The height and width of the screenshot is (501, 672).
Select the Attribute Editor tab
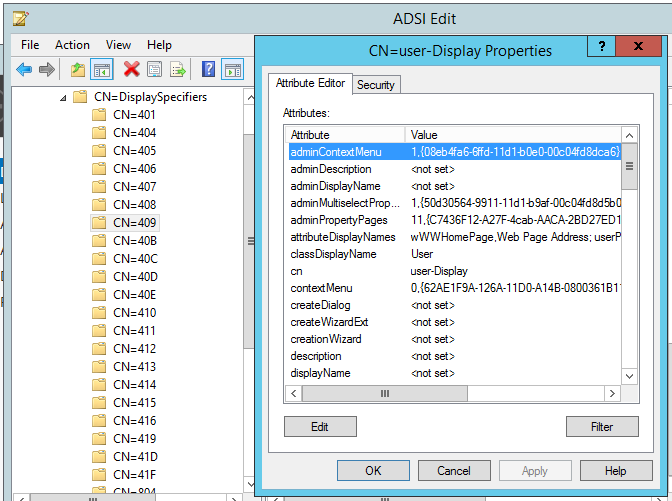[310, 83]
